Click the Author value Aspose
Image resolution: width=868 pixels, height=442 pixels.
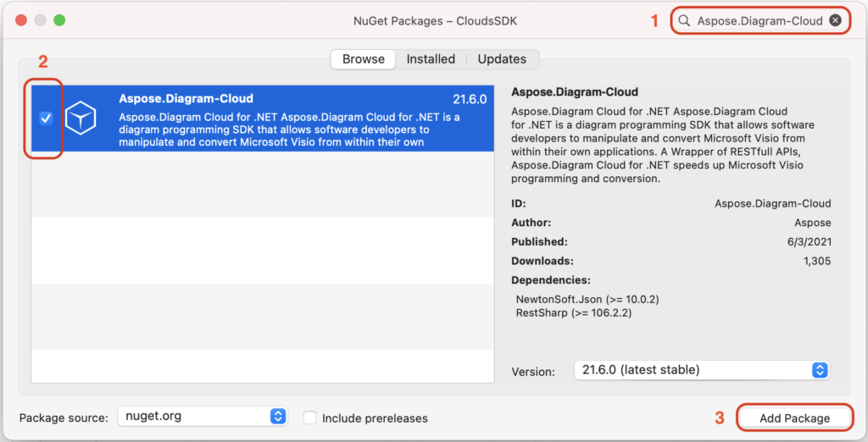pos(813,223)
